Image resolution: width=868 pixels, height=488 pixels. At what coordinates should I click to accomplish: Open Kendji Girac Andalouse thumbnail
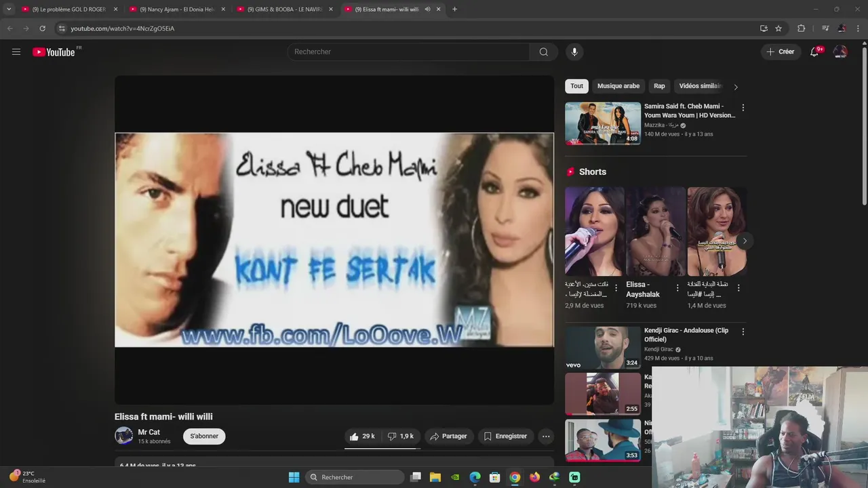603,348
